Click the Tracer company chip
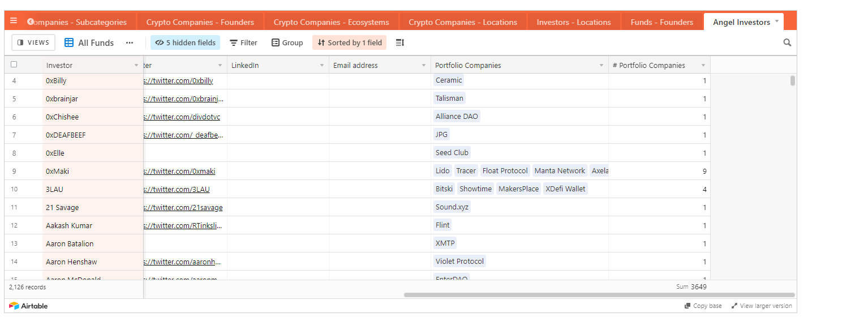The height and width of the screenshot is (321, 868). pos(466,171)
